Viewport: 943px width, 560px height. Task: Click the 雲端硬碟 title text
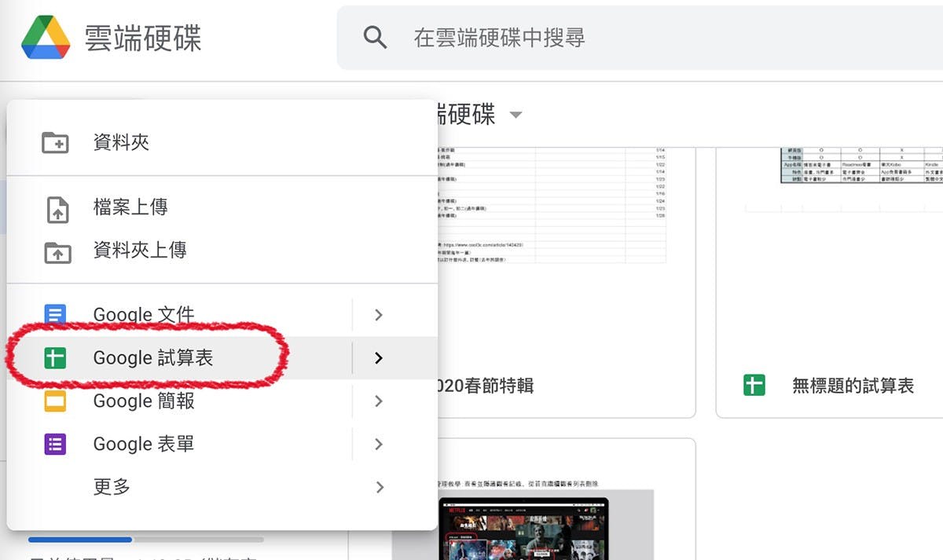(144, 38)
